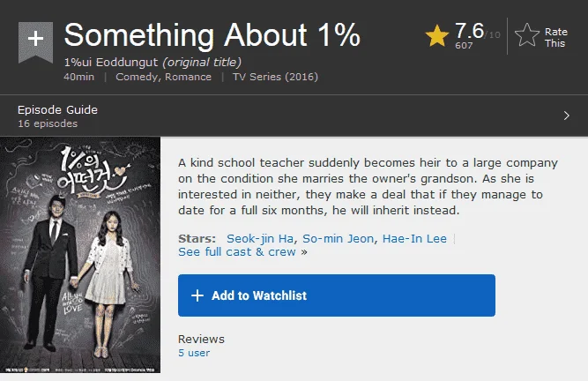Open the Episode Guide chevron arrow
This screenshot has width=588, height=381.
(566, 116)
